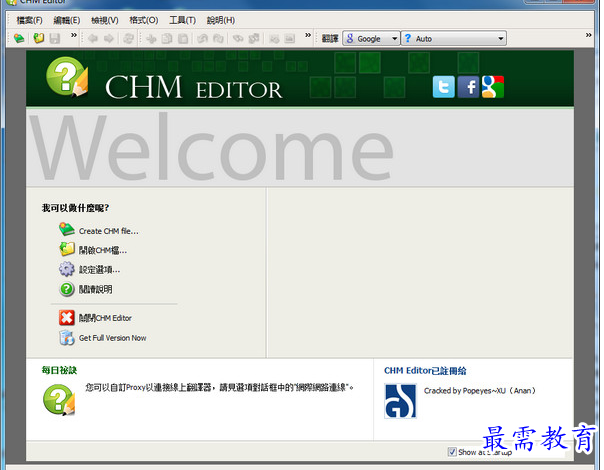
Task: Click the Get Full Version Now link
Action: click(112, 338)
